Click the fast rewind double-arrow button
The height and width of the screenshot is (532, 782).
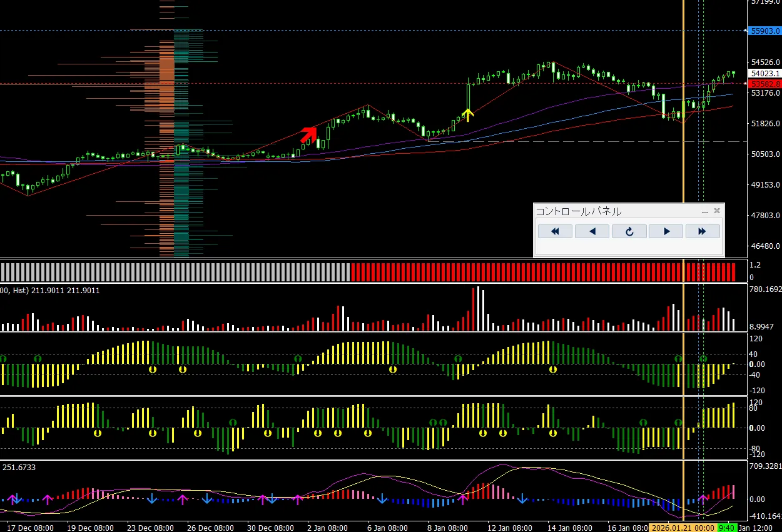pyautogui.click(x=555, y=231)
